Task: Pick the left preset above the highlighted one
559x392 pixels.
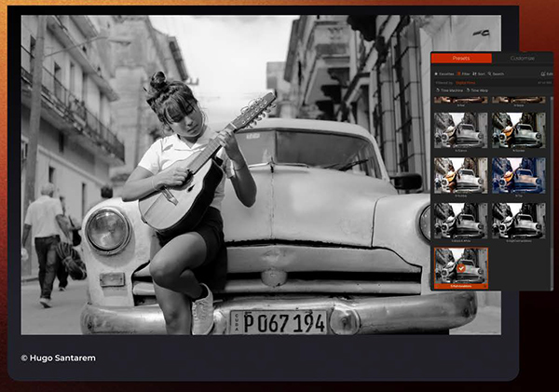Action: click(461, 220)
